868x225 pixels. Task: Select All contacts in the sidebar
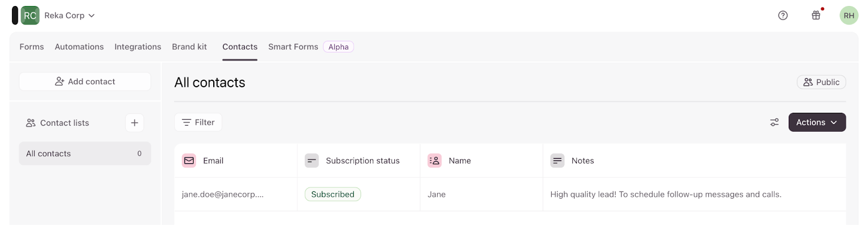pyautogui.click(x=84, y=153)
